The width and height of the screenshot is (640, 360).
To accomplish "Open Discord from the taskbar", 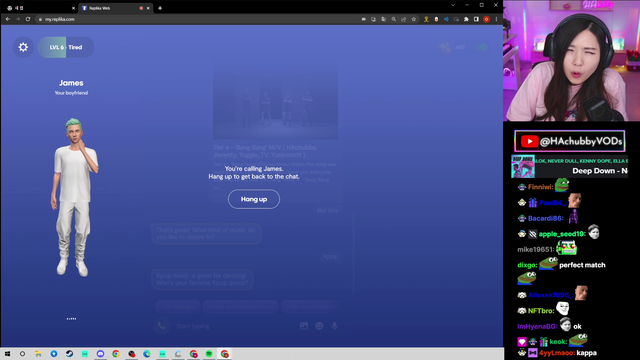I will coord(100,354).
